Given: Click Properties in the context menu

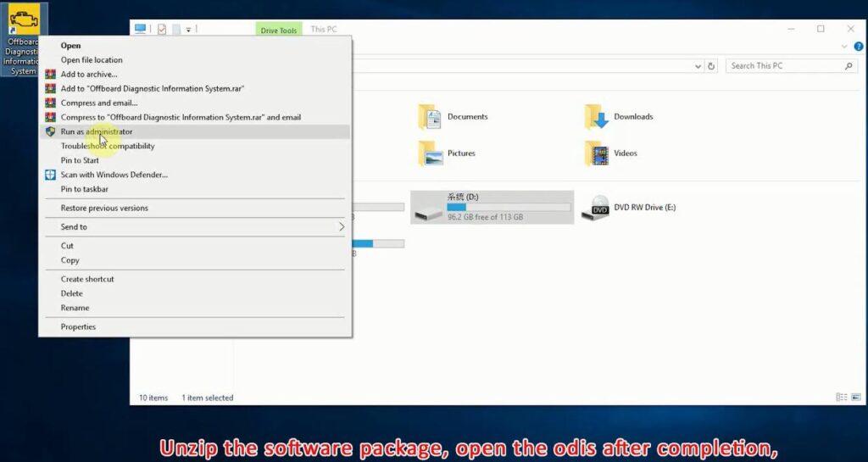Looking at the screenshot, I should point(78,327).
